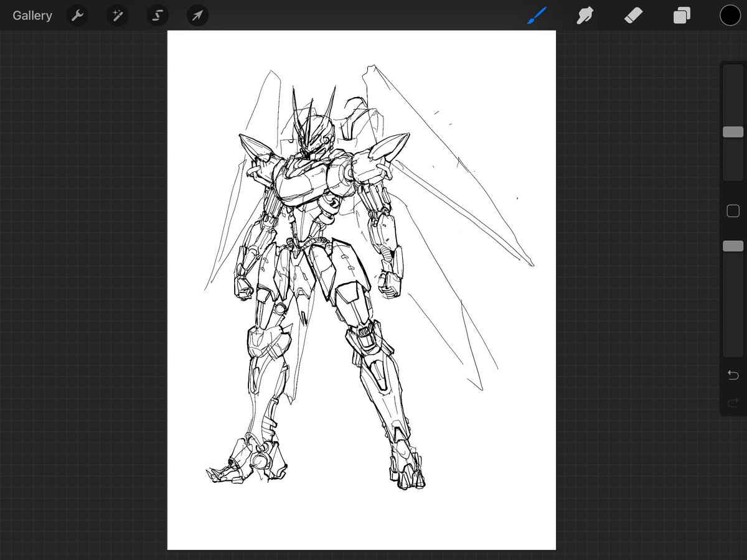Viewport: 747px width, 560px height.
Task: Open the Gallery view
Action: click(x=32, y=16)
